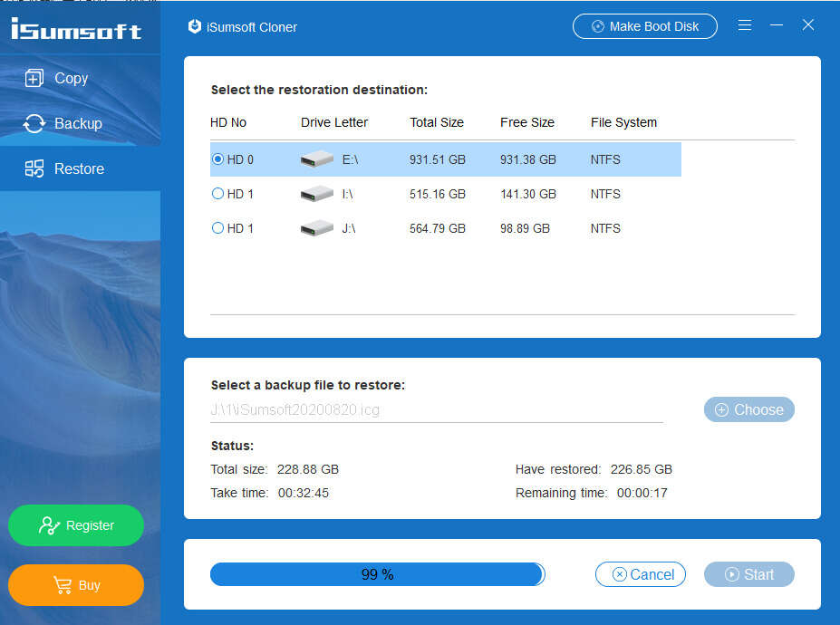Click NTFS in the J:\ row

click(x=605, y=228)
